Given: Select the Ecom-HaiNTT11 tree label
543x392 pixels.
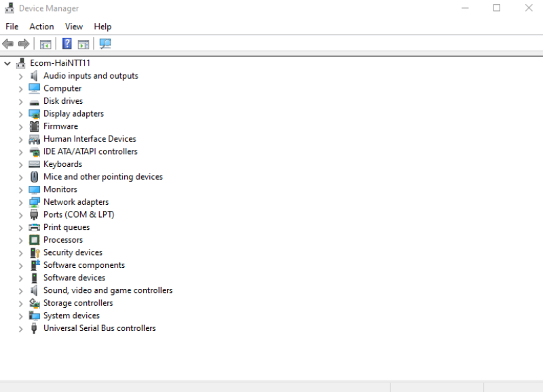Looking at the screenshot, I should pos(60,63).
